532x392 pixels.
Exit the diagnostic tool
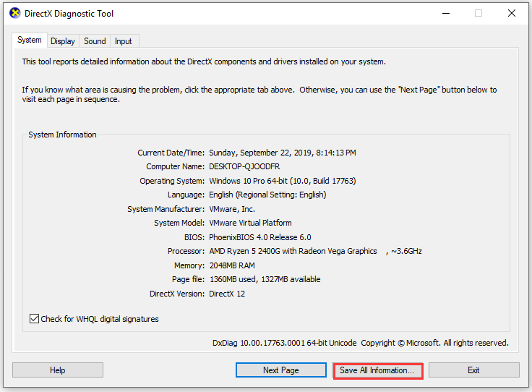pyautogui.click(x=473, y=370)
